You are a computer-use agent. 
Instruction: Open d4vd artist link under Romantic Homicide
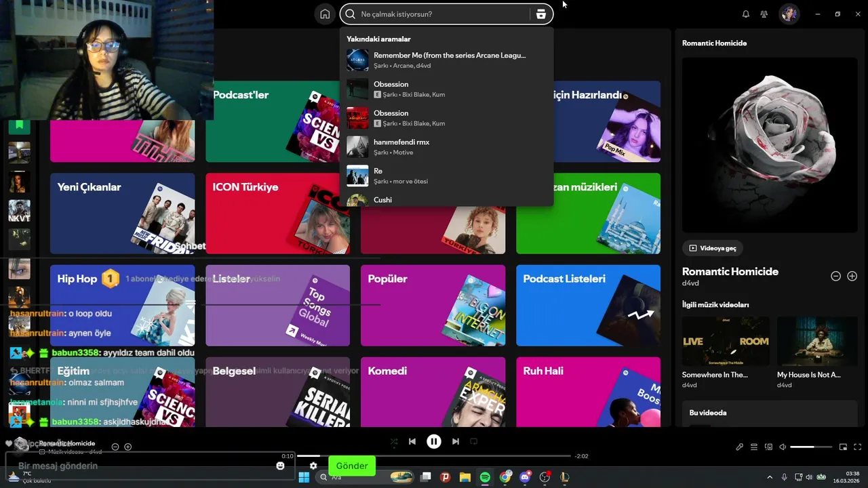(x=690, y=283)
